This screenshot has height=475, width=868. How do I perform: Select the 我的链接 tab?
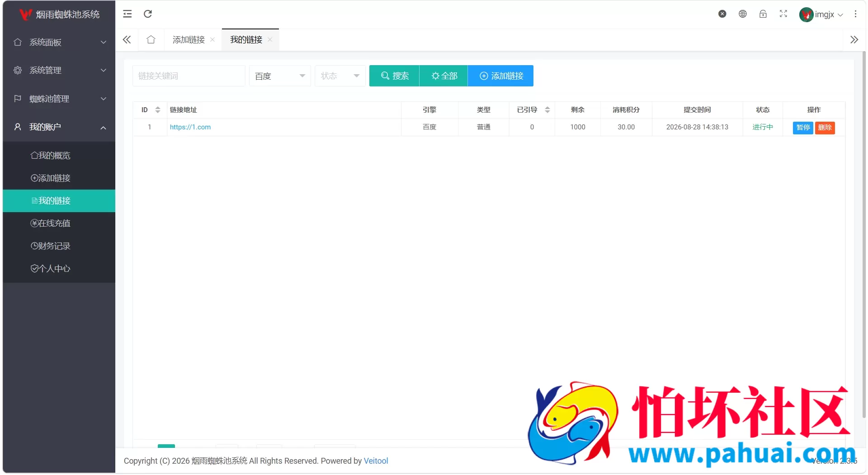(x=246, y=40)
